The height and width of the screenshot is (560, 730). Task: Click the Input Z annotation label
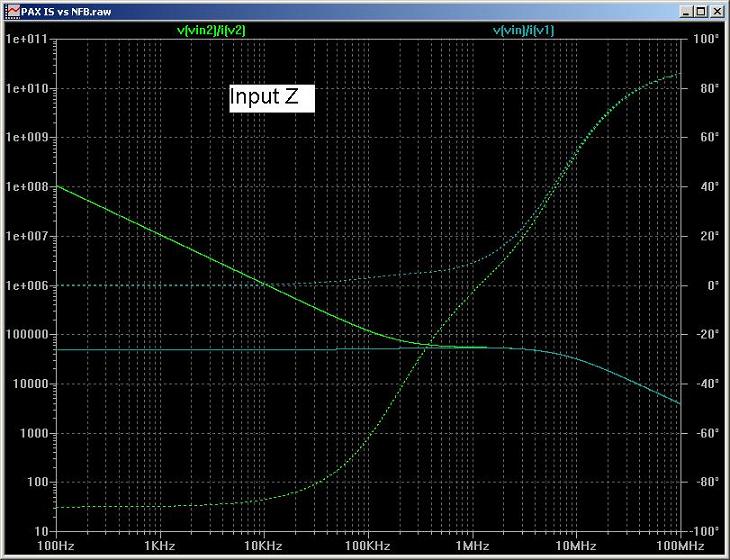[272, 98]
